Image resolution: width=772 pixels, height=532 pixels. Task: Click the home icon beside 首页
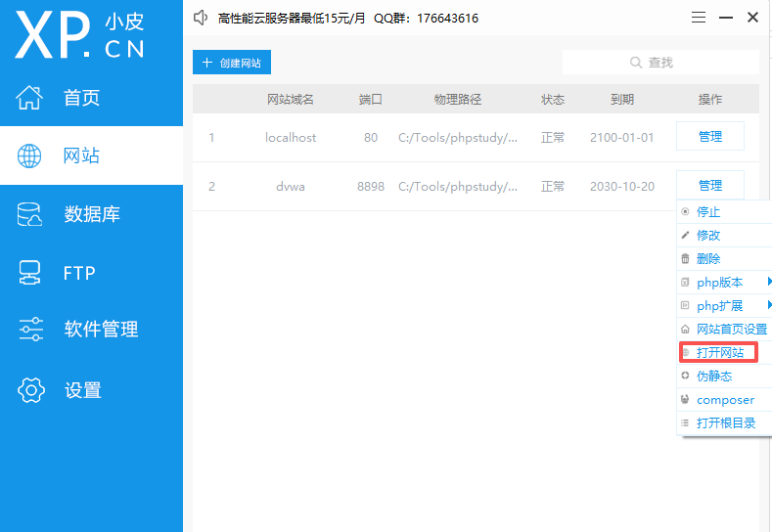29,98
